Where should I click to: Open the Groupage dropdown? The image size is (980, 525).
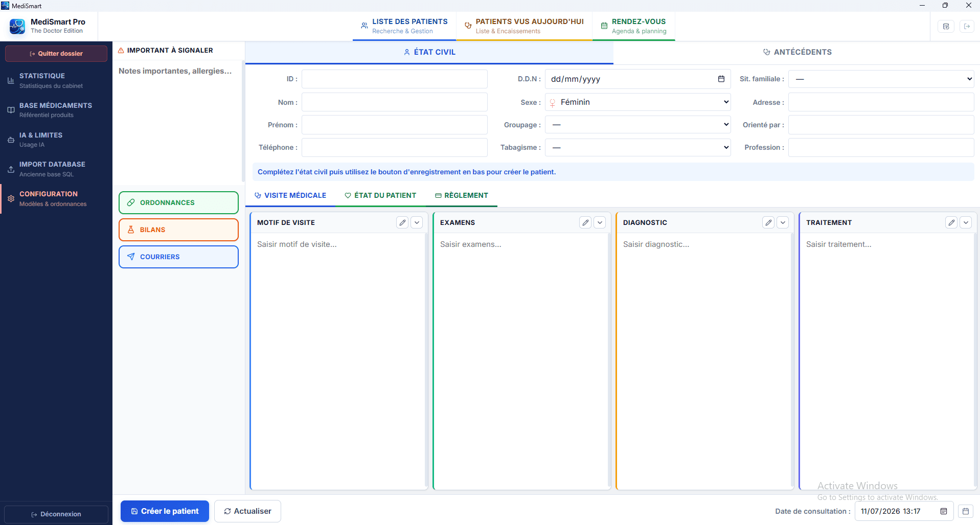pyautogui.click(x=637, y=125)
